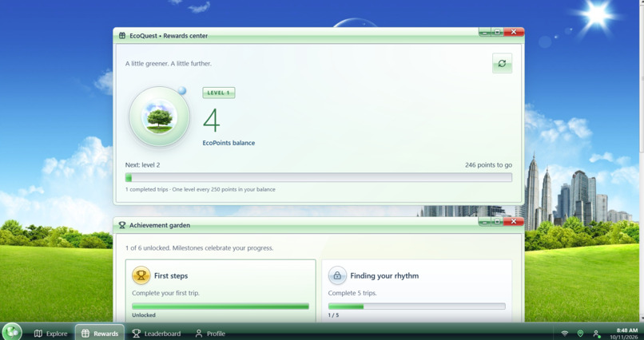Image resolution: width=644 pixels, height=340 pixels.
Task: Click "Complete 5 trips." description
Action: [x=352, y=293]
